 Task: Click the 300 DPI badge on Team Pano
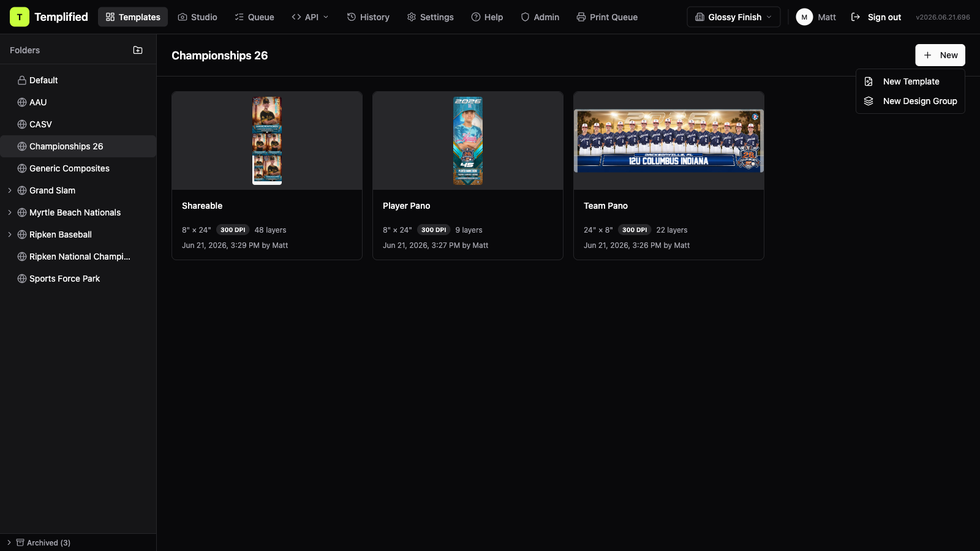point(635,230)
